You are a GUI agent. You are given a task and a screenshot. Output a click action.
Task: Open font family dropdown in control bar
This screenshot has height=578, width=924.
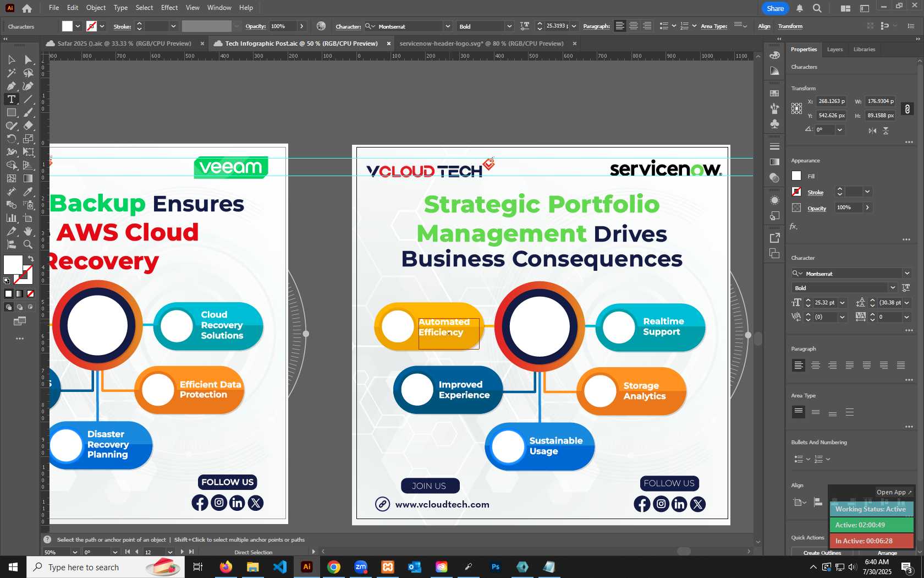pos(448,26)
